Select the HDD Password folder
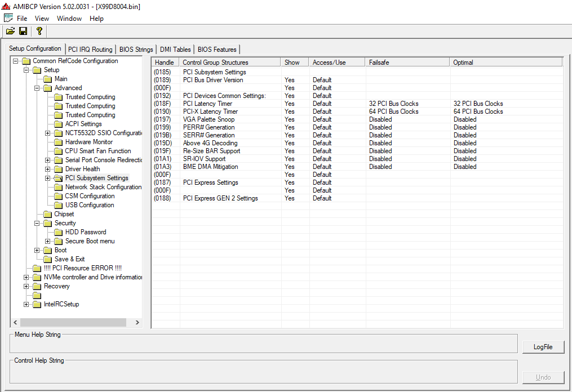This screenshot has height=392, width=572. tap(85, 232)
